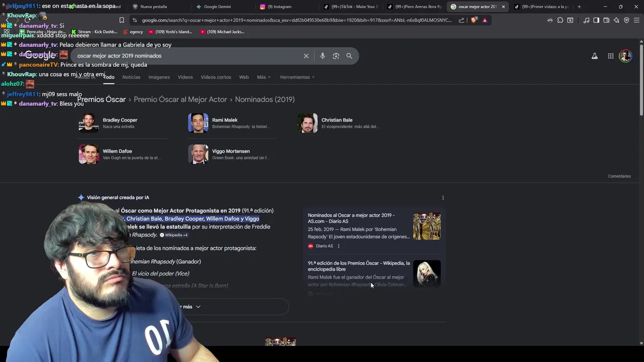Open Brave Shields lion icon

coord(474,20)
